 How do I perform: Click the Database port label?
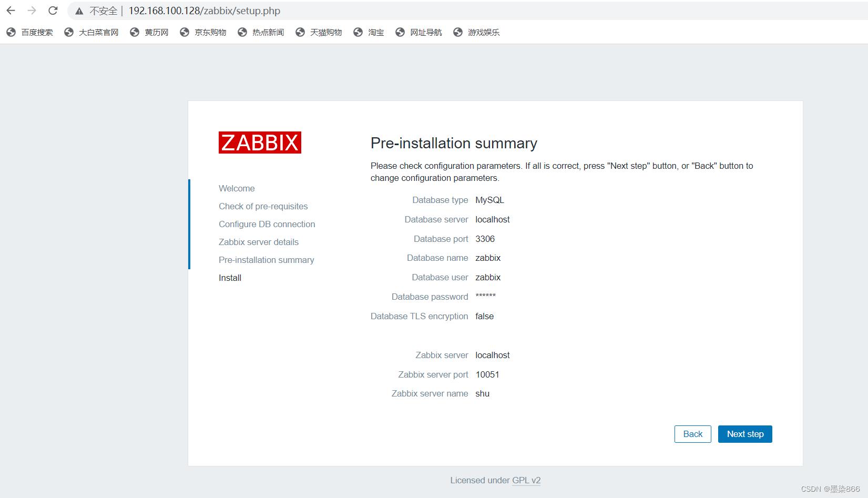coord(441,239)
